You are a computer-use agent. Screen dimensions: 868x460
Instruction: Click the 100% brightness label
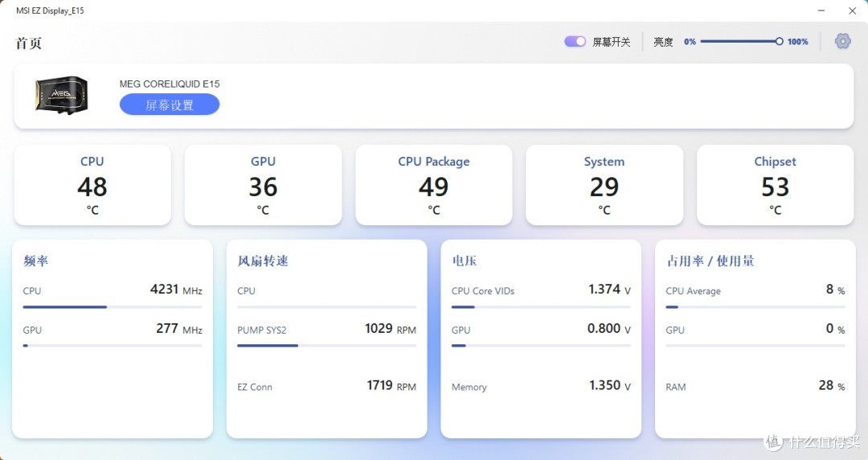pyautogui.click(x=798, y=42)
